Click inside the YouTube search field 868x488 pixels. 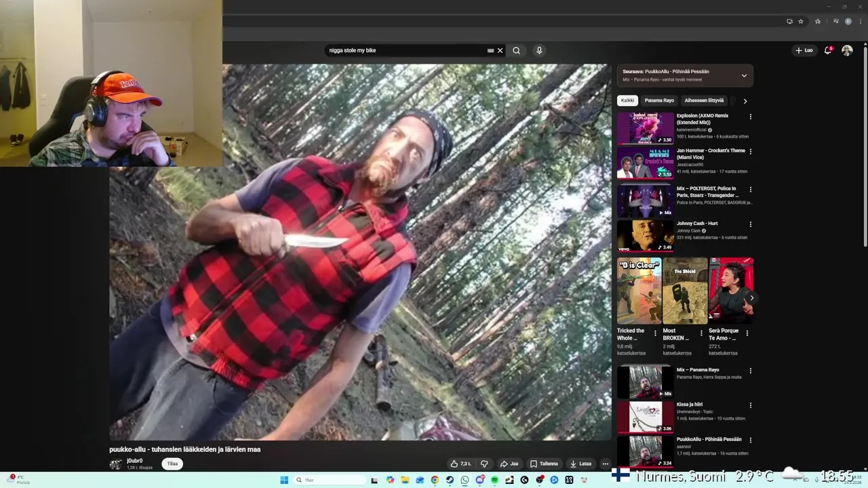[x=406, y=50]
